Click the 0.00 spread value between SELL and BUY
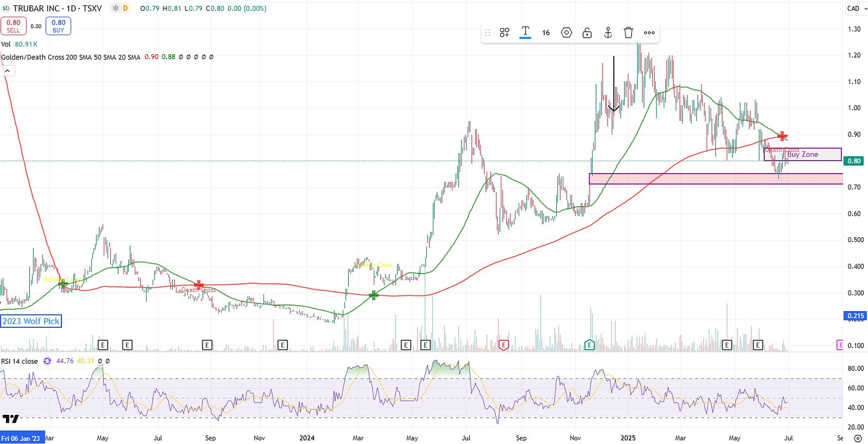868x444 pixels. (36, 26)
